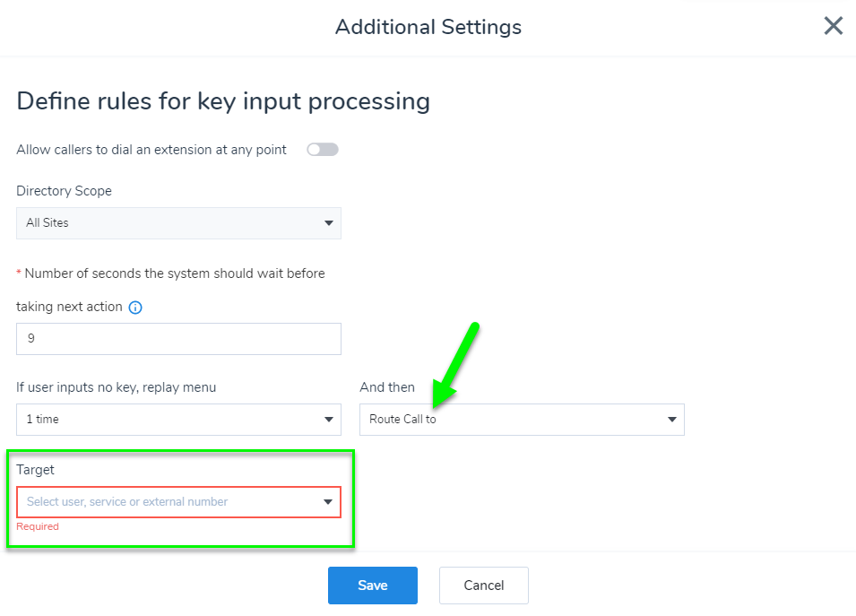Click the Directory Scope dropdown arrow

[x=329, y=223]
